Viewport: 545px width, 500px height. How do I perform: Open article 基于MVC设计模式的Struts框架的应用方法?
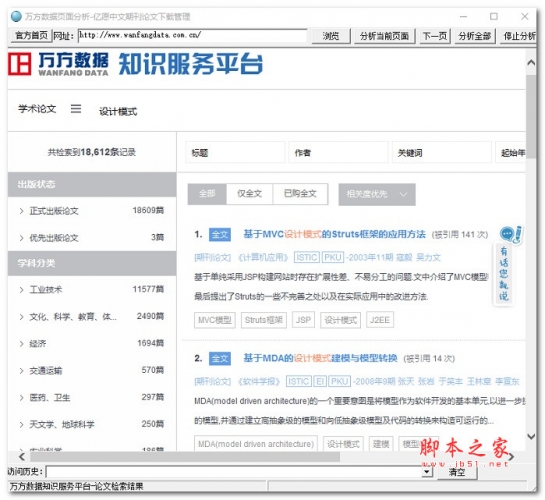[x=334, y=234]
